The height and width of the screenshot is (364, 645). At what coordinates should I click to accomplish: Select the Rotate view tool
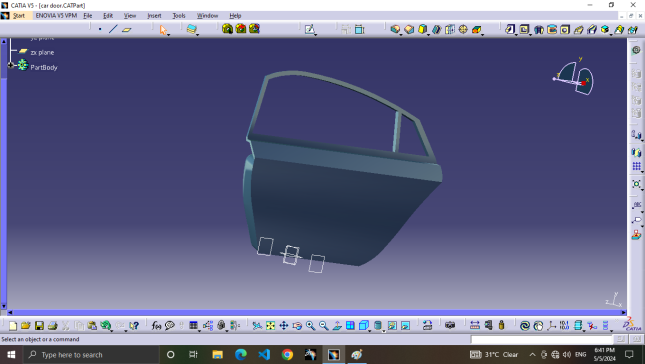pos(297,326)
